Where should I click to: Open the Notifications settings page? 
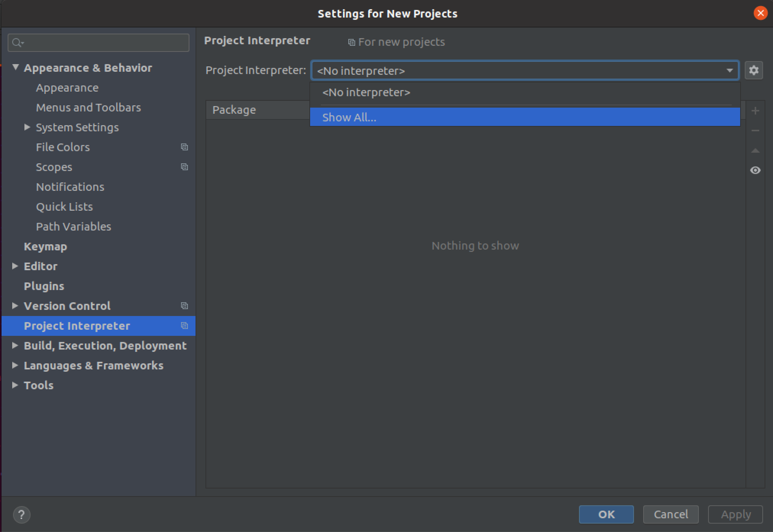(70, 187)
